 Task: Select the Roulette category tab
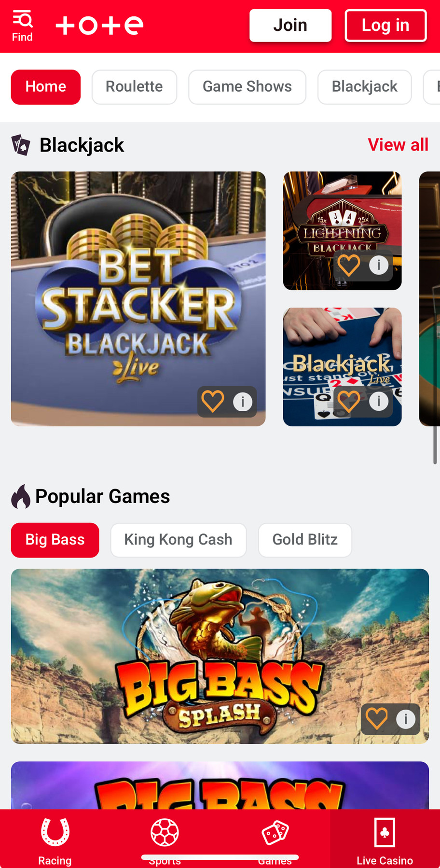click(x=134, y=87)
